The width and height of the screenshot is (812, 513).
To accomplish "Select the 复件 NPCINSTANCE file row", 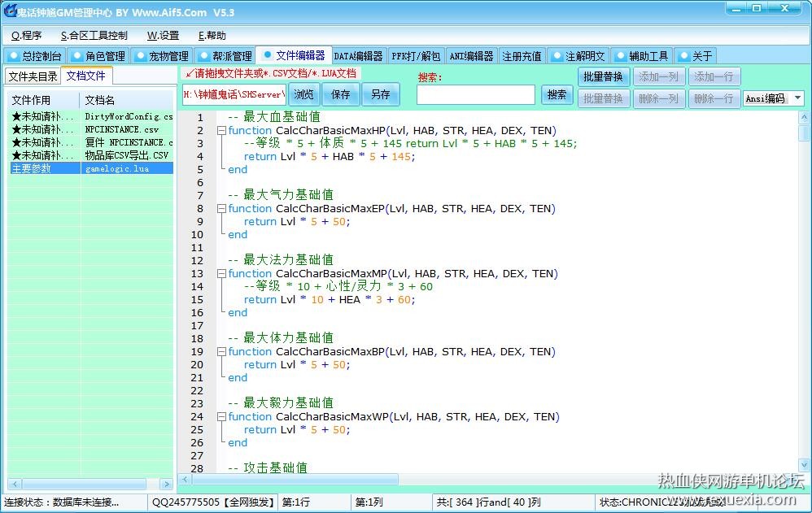I will [91, 142].
